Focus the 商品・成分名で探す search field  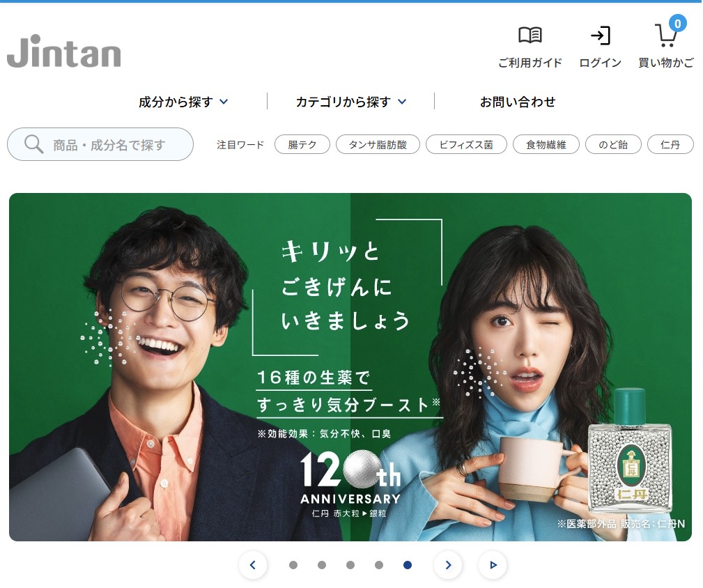tap(100, 144)
